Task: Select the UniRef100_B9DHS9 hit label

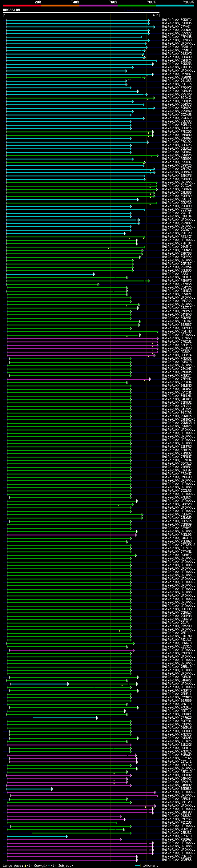Action: pyautogui.click(x=177, y=789)
